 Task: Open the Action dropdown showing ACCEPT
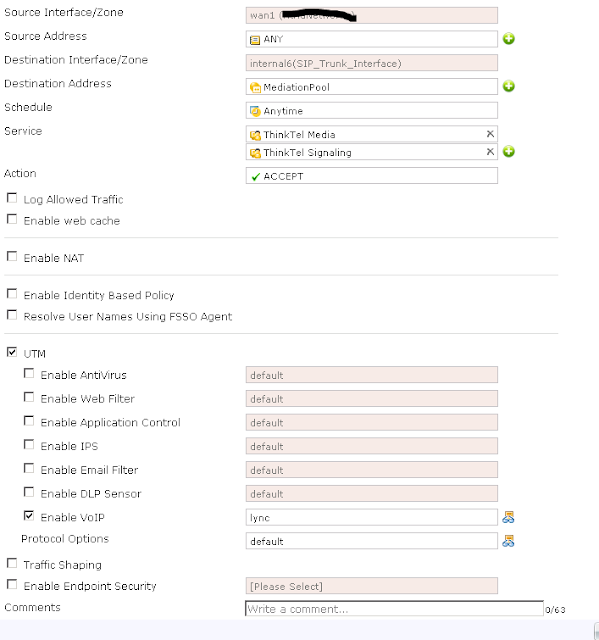[x=372, y=176]
